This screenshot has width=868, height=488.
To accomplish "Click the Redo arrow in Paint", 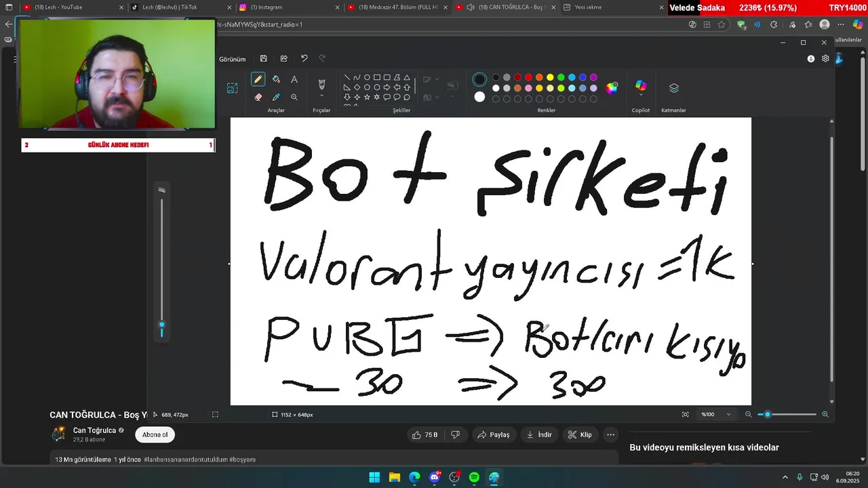I will coord(322,58).
